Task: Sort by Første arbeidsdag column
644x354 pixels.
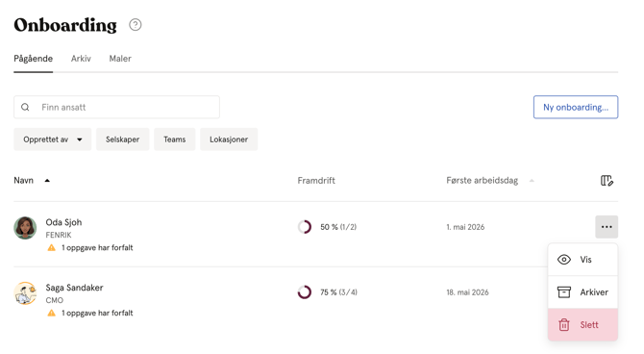Action: tap(483, 181)
